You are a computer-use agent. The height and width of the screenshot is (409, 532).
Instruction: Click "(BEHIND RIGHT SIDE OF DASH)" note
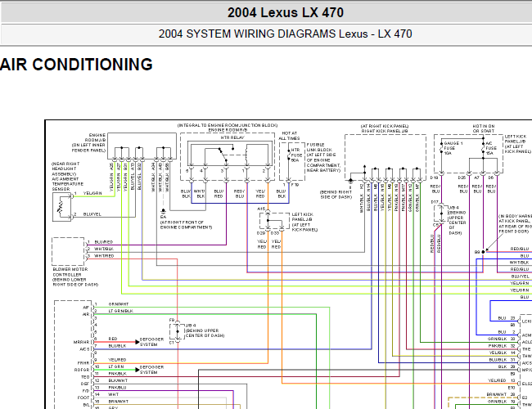point(336,195)
